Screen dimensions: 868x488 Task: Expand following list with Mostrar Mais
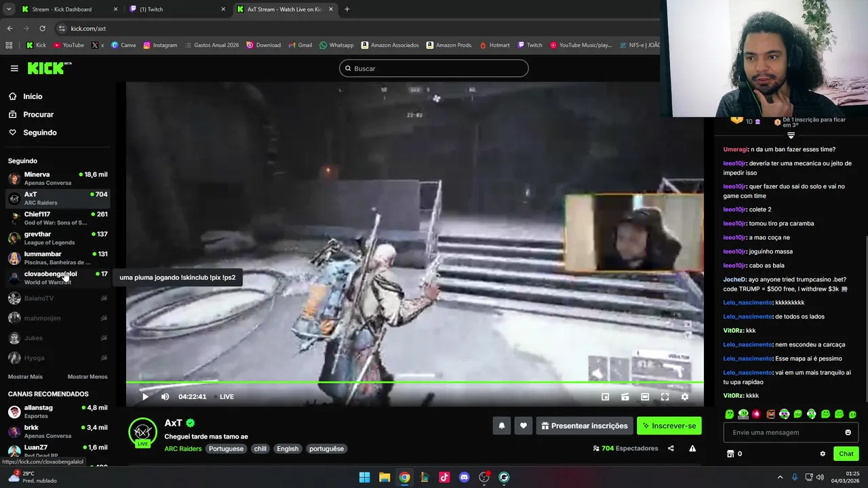point(25,377)
